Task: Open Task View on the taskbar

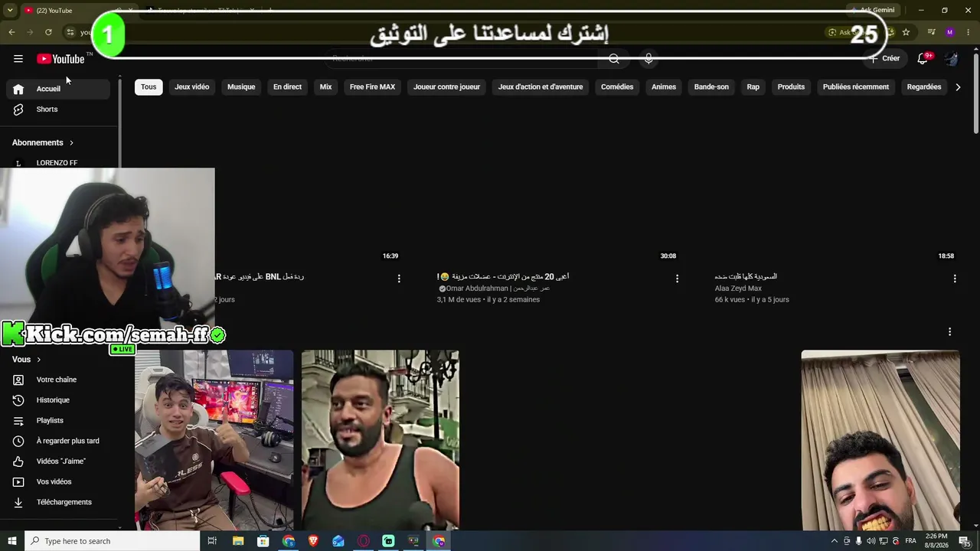Action: (212, 541)
